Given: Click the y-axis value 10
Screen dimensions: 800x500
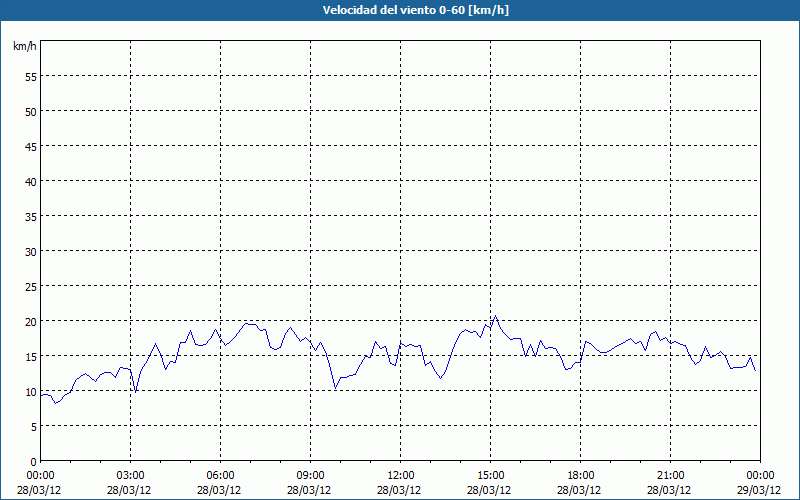Looking at the screenshot, I should point(31,392).
